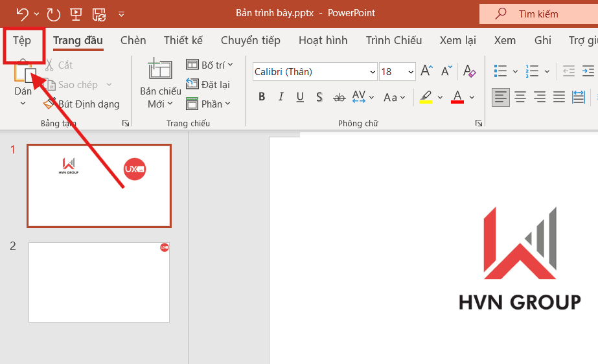Open Phông chữ dialog launcher
The width and height of the screenshot is (598, 364).
tap(479, 123)
